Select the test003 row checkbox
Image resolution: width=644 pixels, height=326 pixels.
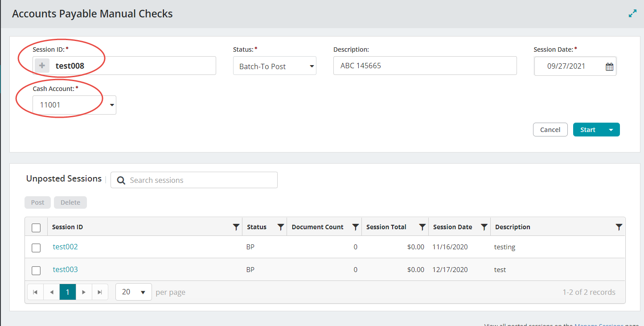coord(36,270)
